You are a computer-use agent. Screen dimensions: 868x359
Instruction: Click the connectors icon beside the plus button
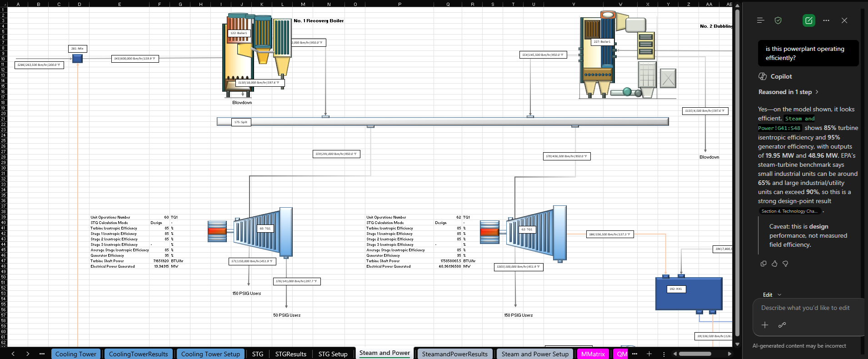point(782,325)
